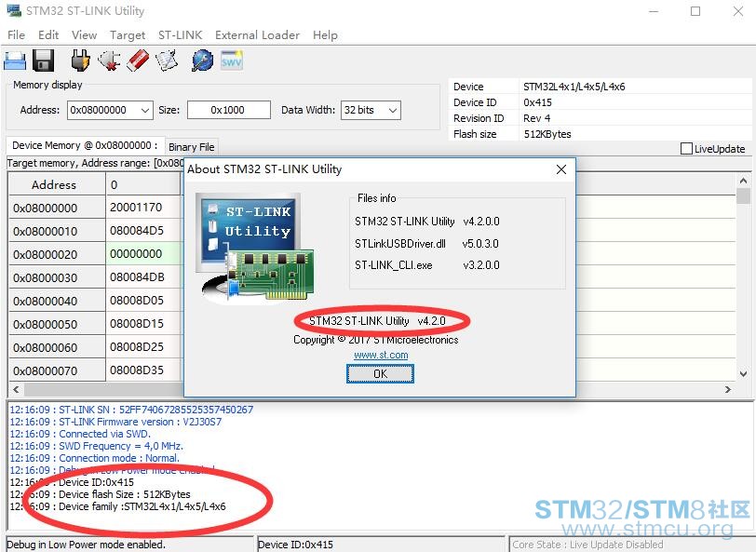The height and width of the screenshot is (552, 756).
Task: Click address row 0x08000050
Action: pos(57,324)
